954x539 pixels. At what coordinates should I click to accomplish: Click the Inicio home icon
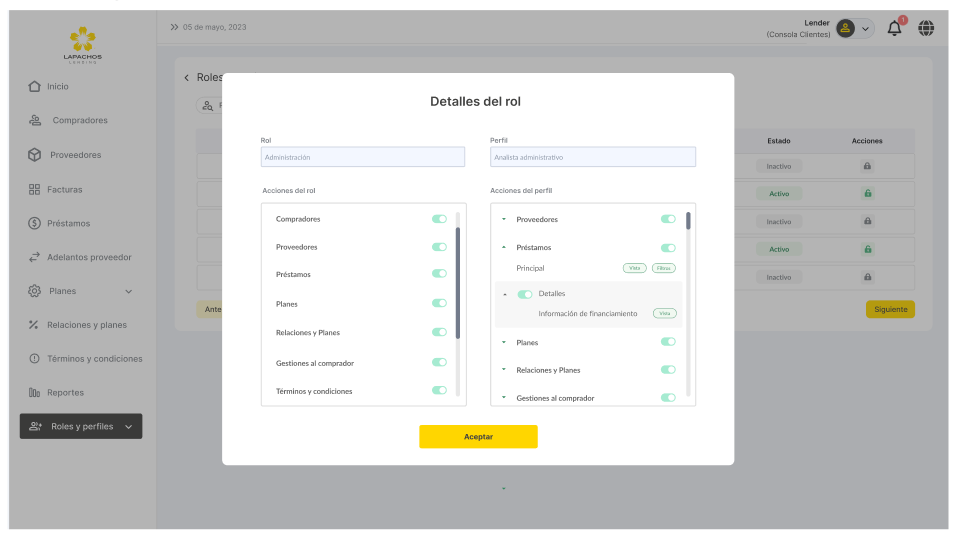coord(34,86)
